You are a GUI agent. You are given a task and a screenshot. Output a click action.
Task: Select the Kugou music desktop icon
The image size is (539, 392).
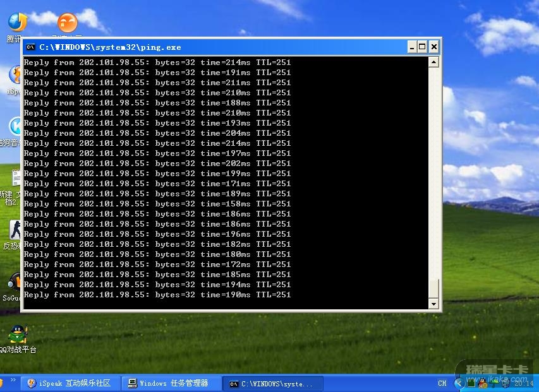(x=15, y=126)
